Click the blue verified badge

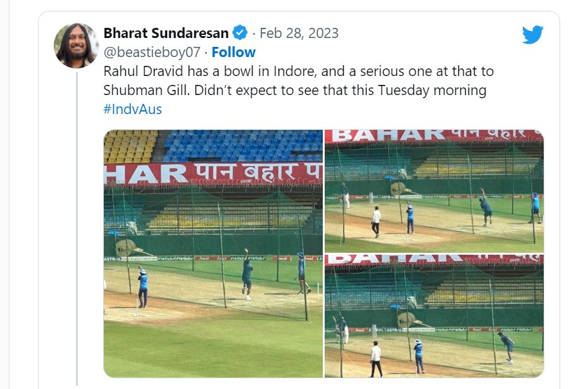point(240,32)
